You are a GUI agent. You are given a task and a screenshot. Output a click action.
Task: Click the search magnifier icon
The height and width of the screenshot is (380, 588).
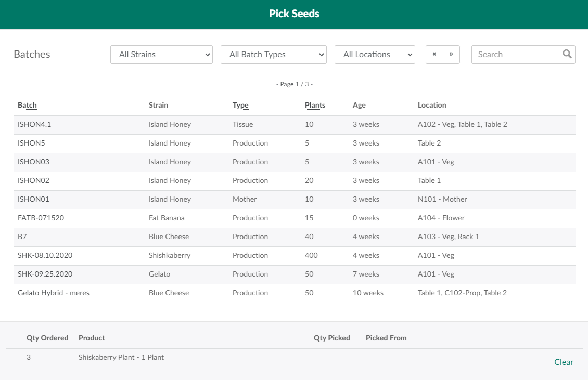pyautogui.click(x=567, y=54)
